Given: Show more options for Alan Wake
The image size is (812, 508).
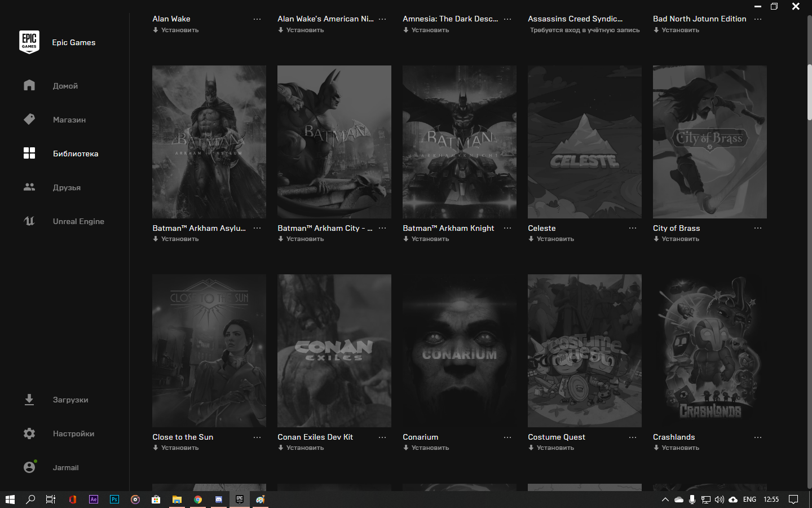Looking at the screenshot, I should coord(257,19).
